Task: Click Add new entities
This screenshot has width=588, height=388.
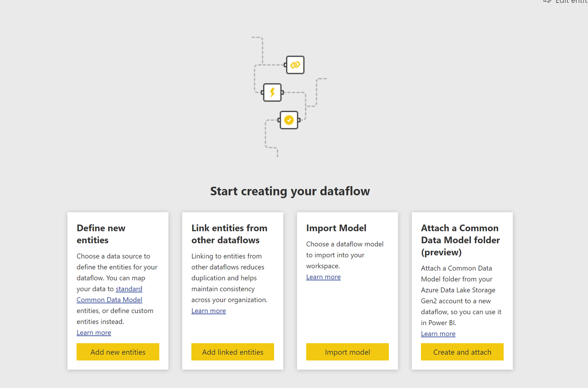Action: point(118,352)
